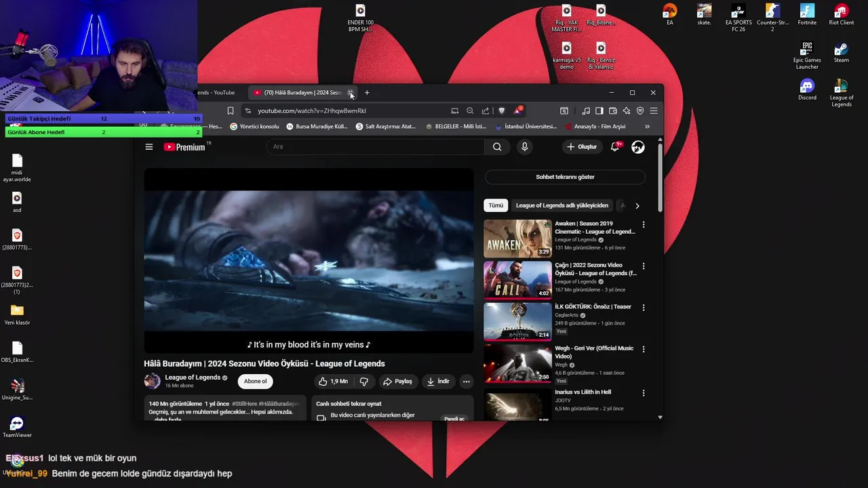Switch to the first YouTube browser tab
This screenshot has height=488, width=868.
tap(217, 93)
